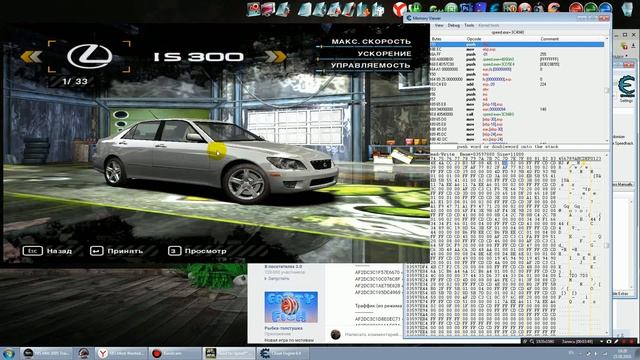Click the 'Написать комментарий' input field
This screenshot has width=640, height=360.
tap(372, 334)
